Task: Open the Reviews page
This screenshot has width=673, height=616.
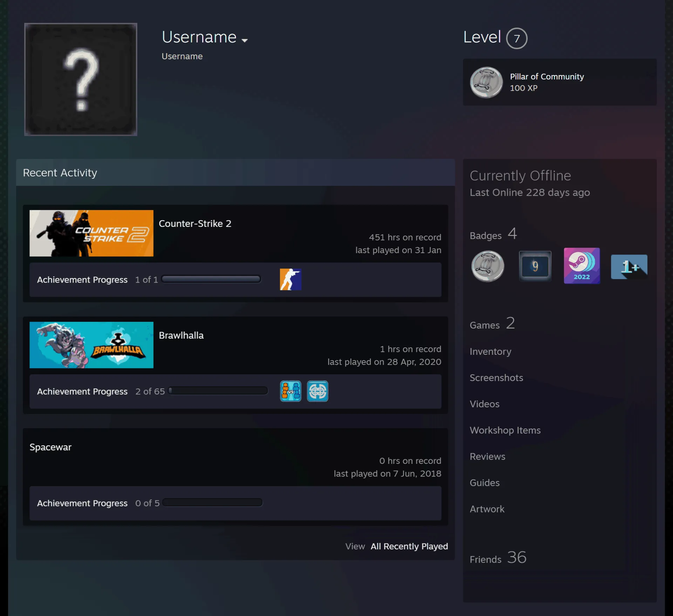Action: click(x=487, y=456)
